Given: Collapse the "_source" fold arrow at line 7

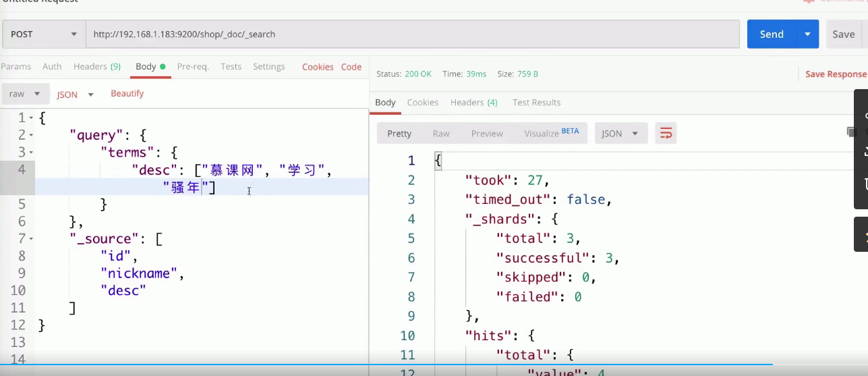Looking at the screenshot, I should (x=31, y=239).
